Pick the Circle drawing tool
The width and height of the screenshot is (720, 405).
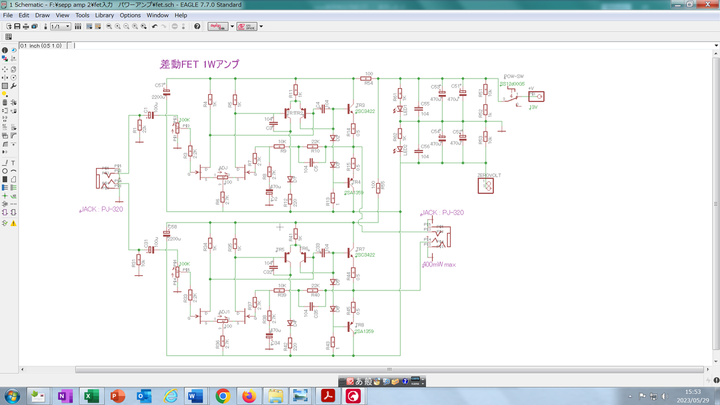click(x=4, y=170)
